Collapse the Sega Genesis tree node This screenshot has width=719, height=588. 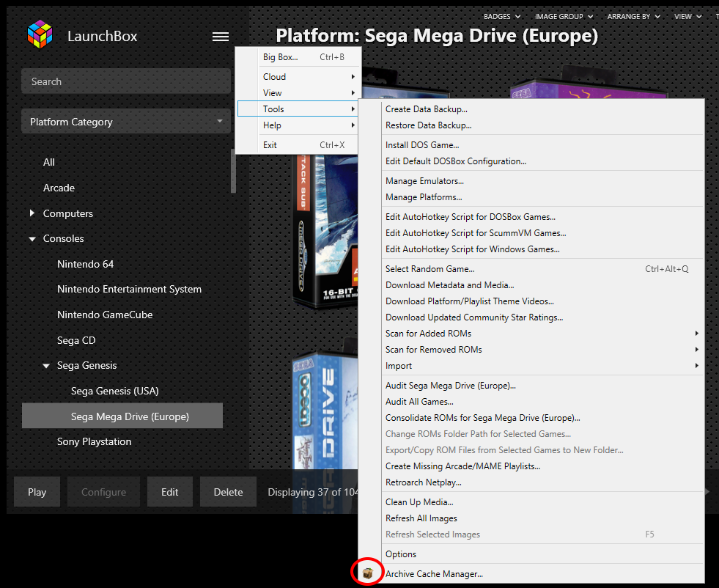coord(46,366)
